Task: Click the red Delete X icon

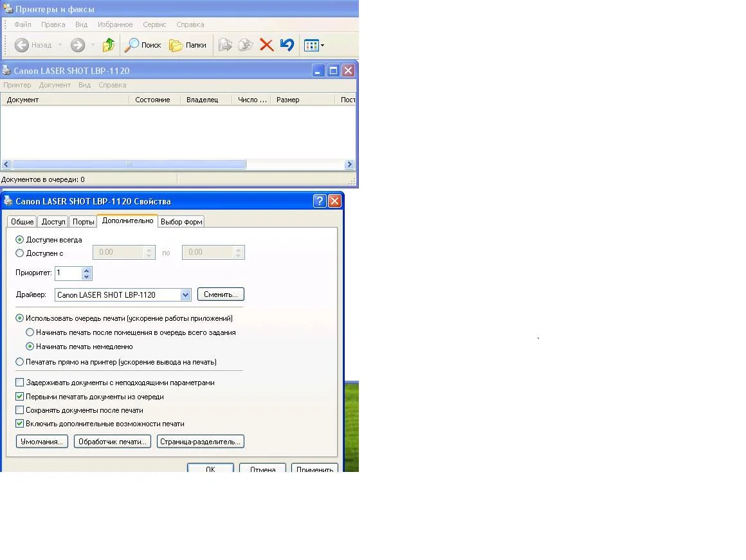Action: [x=266, y=45]
